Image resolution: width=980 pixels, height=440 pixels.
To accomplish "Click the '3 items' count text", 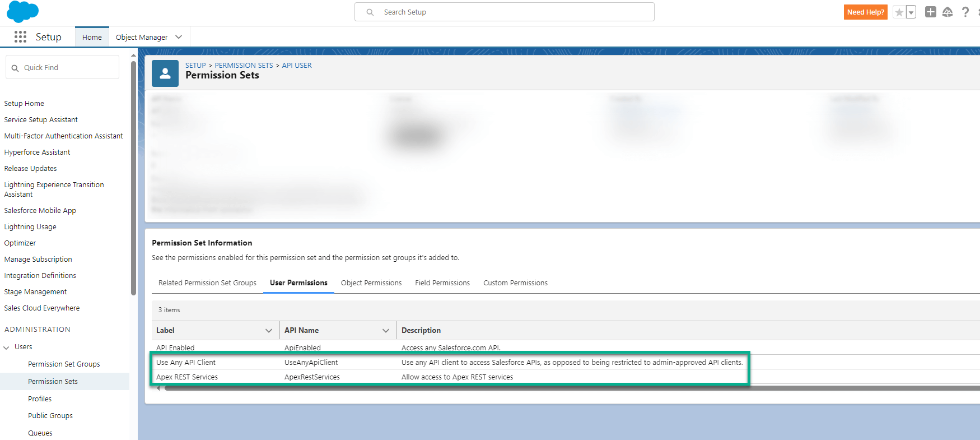I will tap(169, 310).
